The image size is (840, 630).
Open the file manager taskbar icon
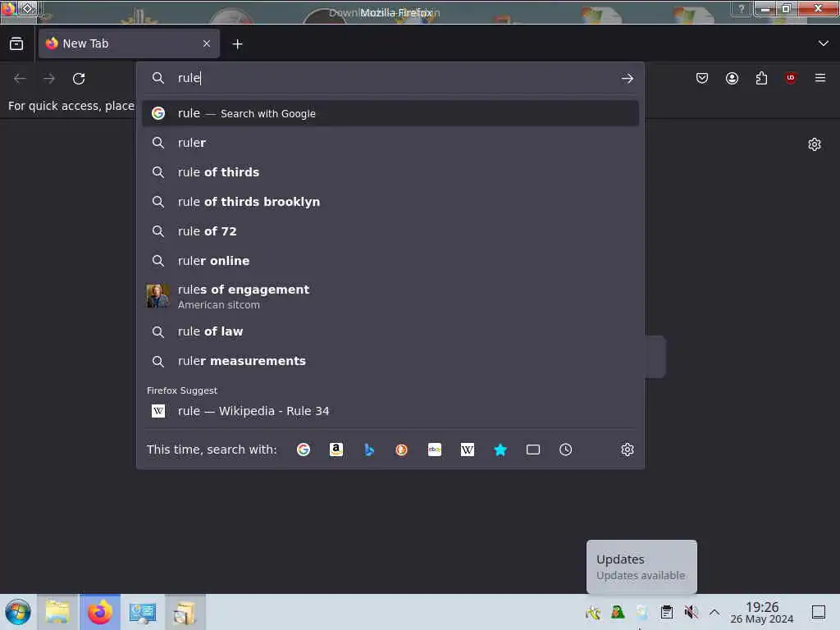58,612
